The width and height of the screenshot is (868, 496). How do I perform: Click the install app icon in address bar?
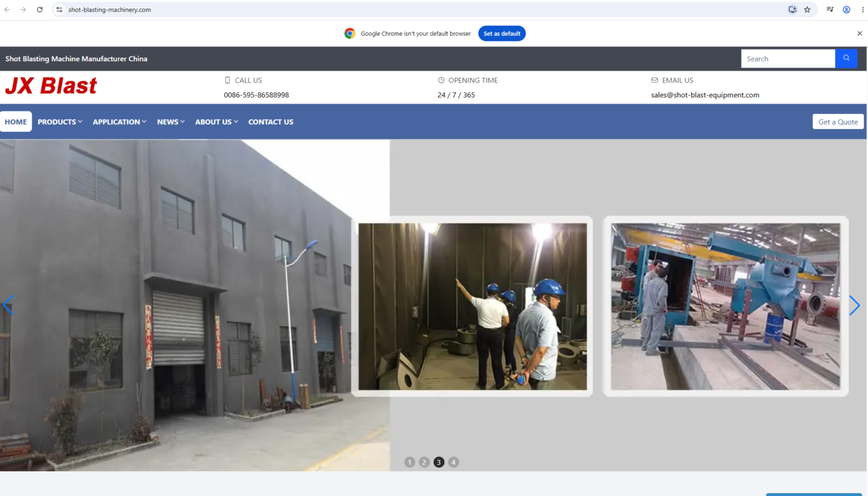point(792,9)
